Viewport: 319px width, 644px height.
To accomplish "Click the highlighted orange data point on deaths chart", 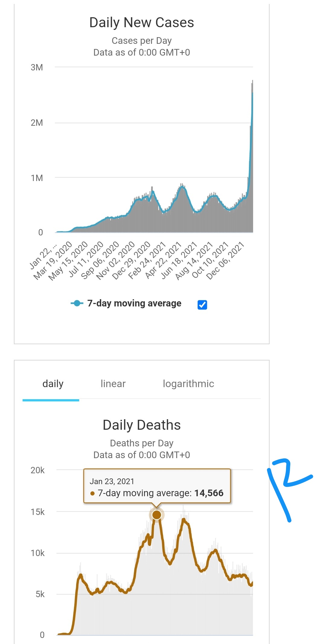I will (x=156, y=515).
